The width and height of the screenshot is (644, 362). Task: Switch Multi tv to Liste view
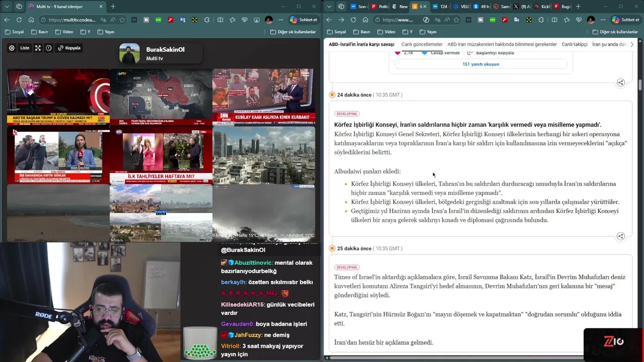25,48
